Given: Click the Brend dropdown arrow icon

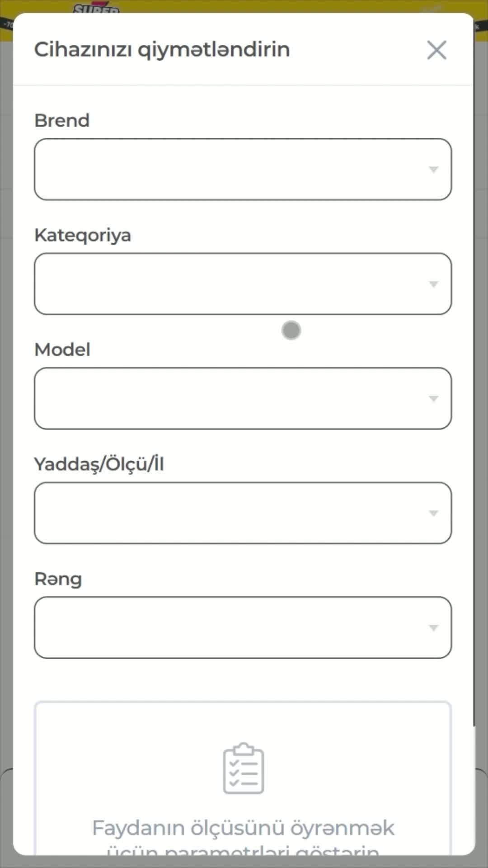Looking at the screenshot, I should (433, 170).
